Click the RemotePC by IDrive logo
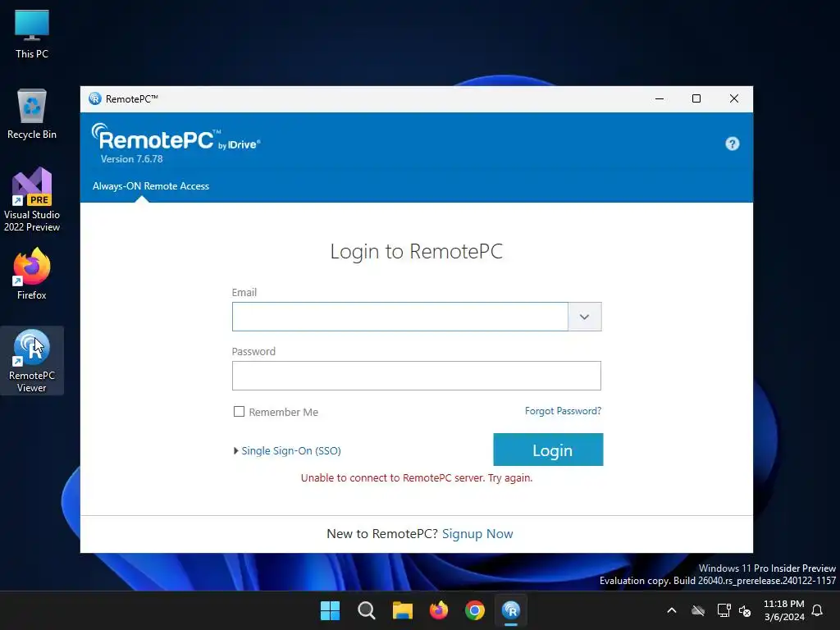The width and height of the screenshot is (840, 630). 176,138
